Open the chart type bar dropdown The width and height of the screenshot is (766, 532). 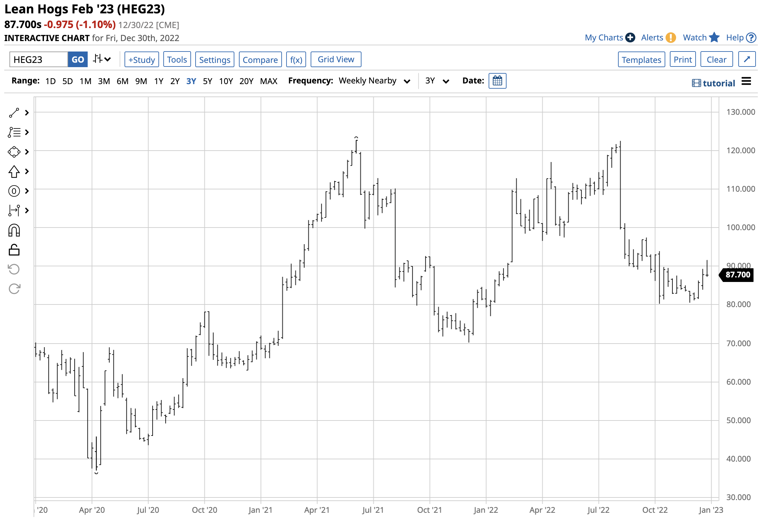point(102,59)
